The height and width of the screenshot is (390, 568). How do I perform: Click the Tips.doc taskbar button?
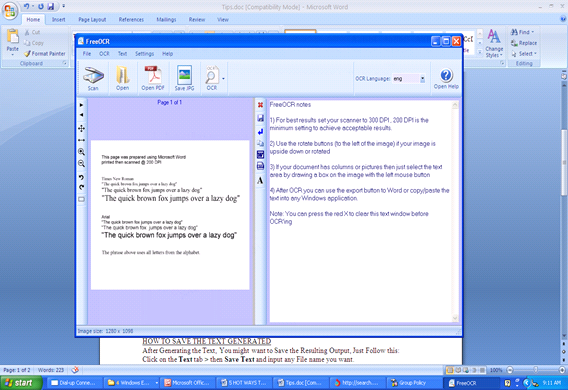click(302, 383)
